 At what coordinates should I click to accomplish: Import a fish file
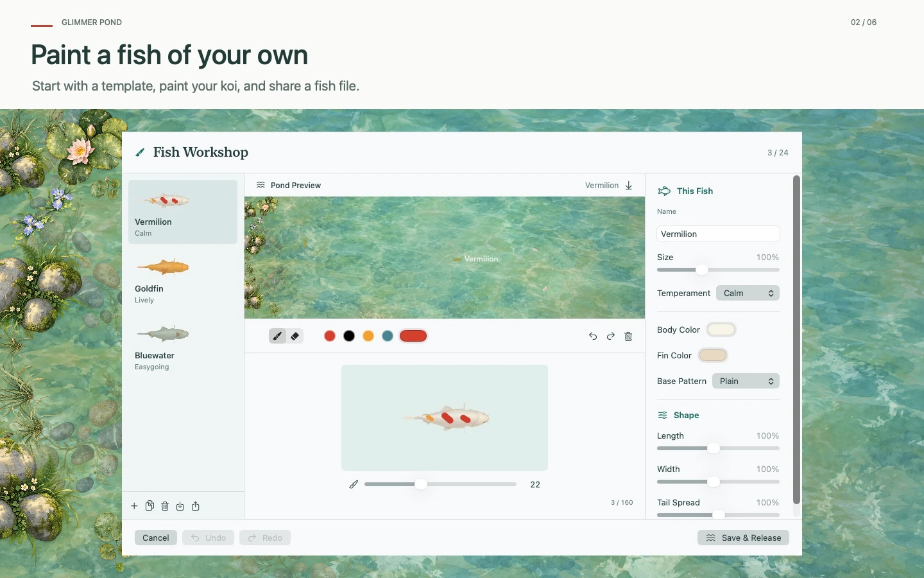coord(180,506)
